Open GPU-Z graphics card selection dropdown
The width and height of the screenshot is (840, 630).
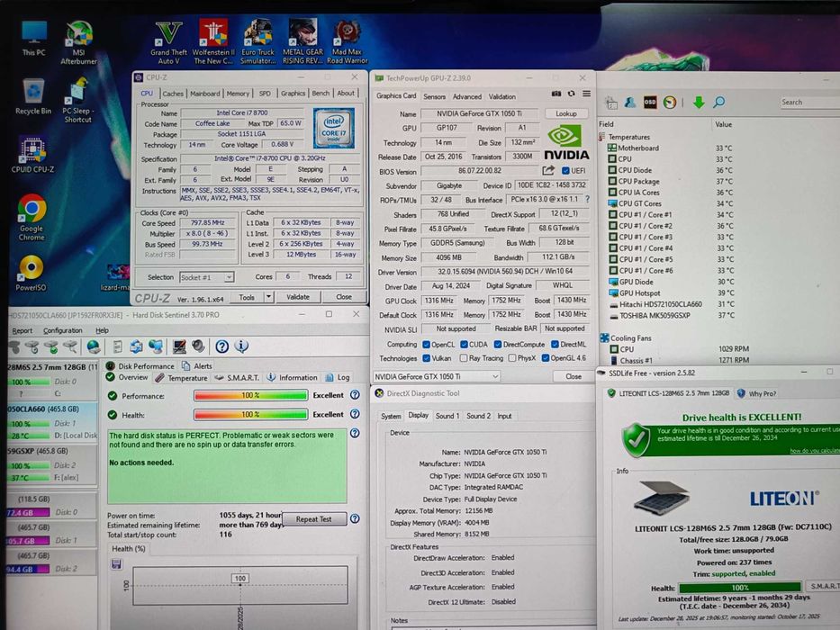click(x=437, y=376)
